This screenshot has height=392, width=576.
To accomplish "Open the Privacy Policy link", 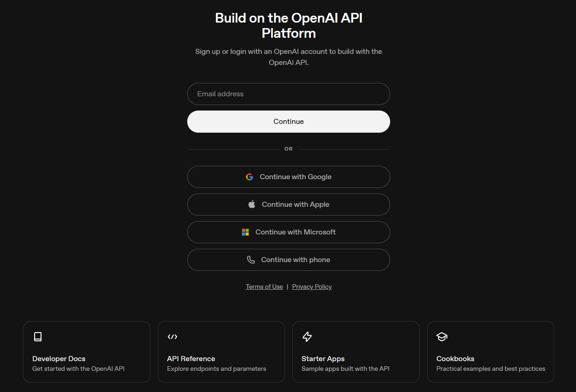I will click(x=312, y=287).
